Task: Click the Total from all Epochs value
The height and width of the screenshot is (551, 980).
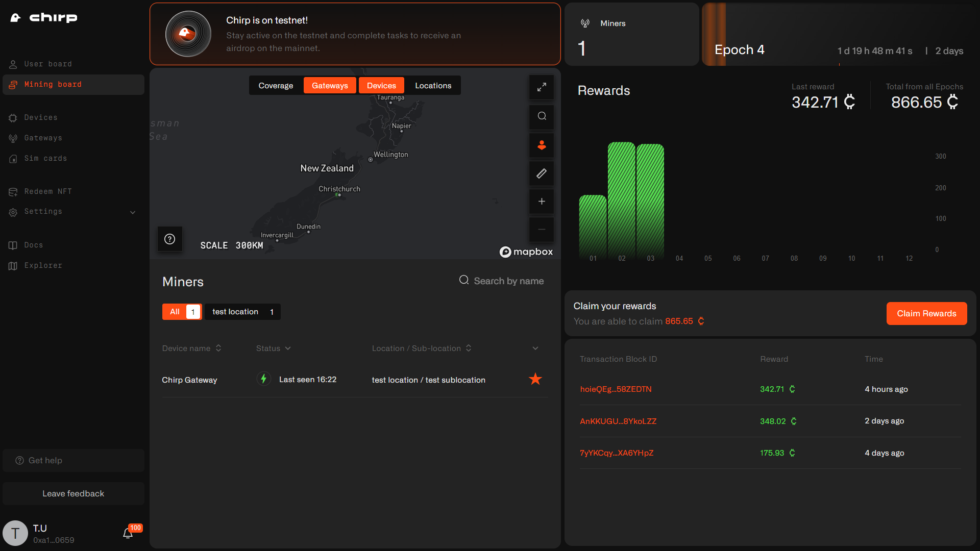Action: 924,102
